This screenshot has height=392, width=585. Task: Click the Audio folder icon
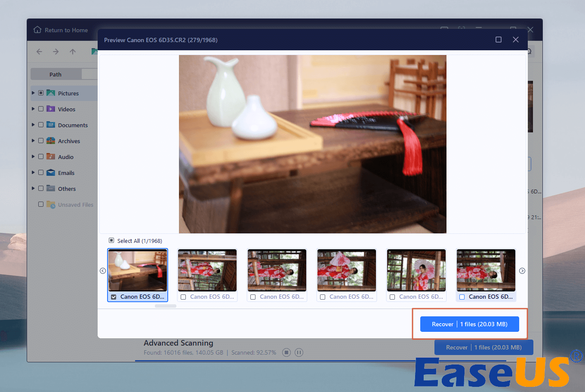coord(51,156)
